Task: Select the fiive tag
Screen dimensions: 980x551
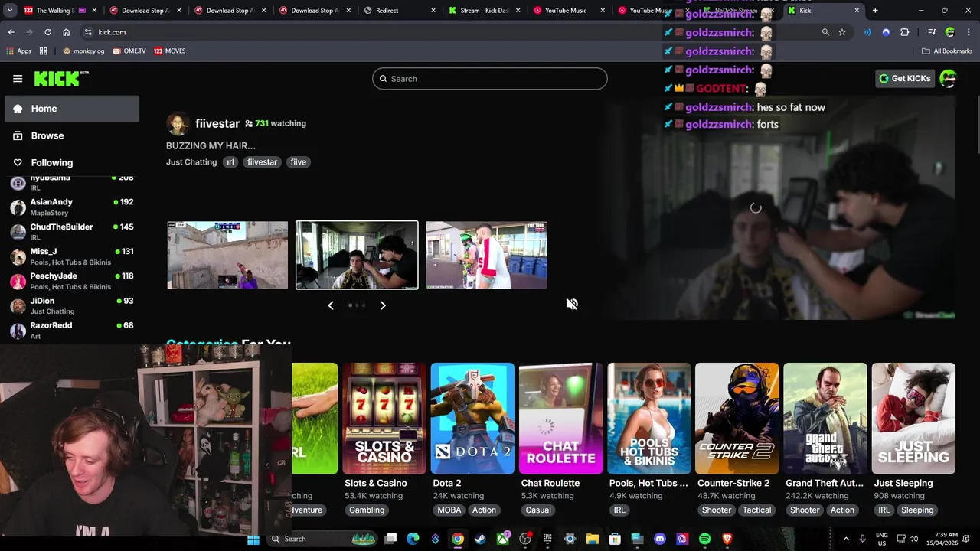Action: click(x=299, y=162)
